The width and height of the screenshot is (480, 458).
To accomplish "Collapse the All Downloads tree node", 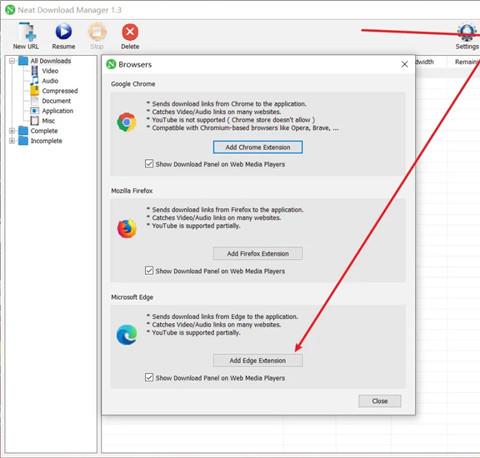I will [12, 61].
